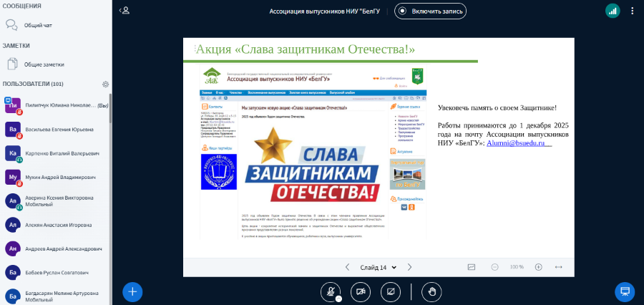The width and height of the screenshot is (644, 305).
Task: Turn on webcam sharing
Action: point(361,292)
